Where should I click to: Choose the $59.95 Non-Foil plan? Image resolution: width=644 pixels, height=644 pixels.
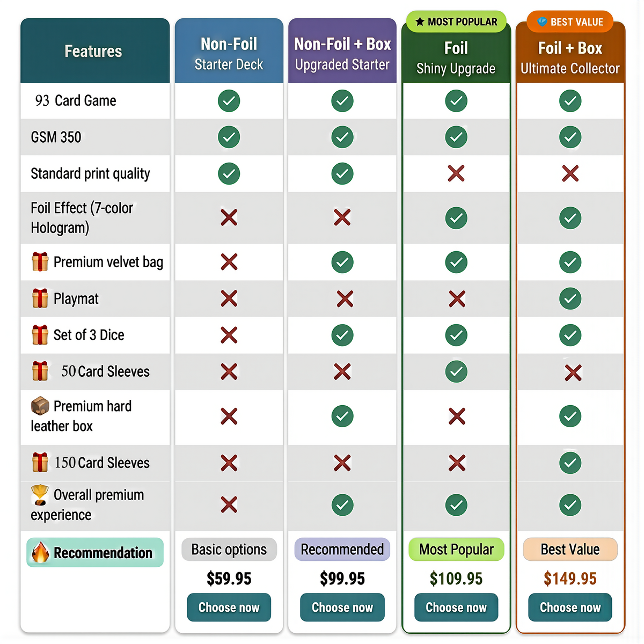coord(229,607)
